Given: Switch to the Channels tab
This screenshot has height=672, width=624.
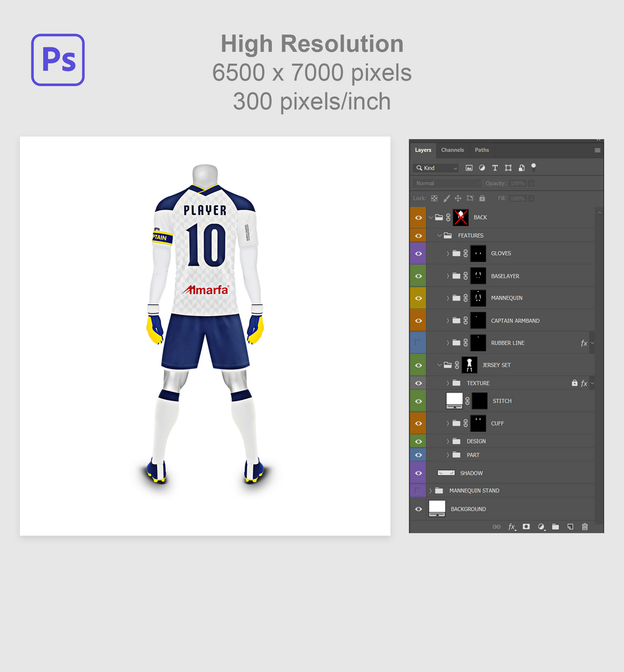Looking at the screenshot, I should pos(452,150).
